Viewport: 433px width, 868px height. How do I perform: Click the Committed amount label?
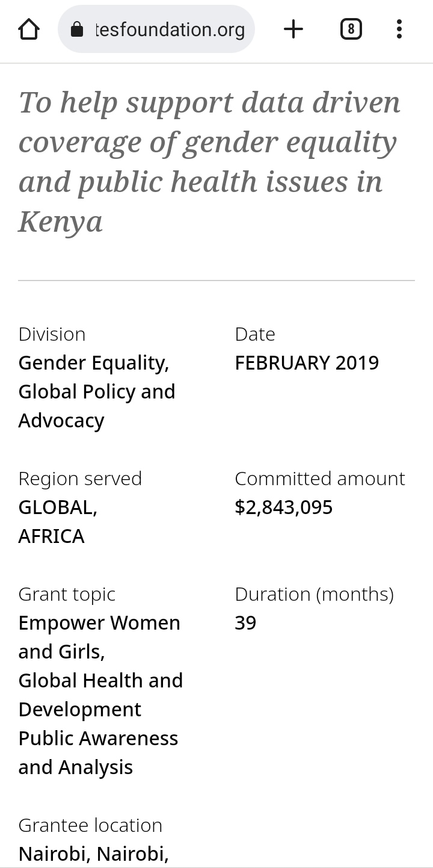[320, 479]
